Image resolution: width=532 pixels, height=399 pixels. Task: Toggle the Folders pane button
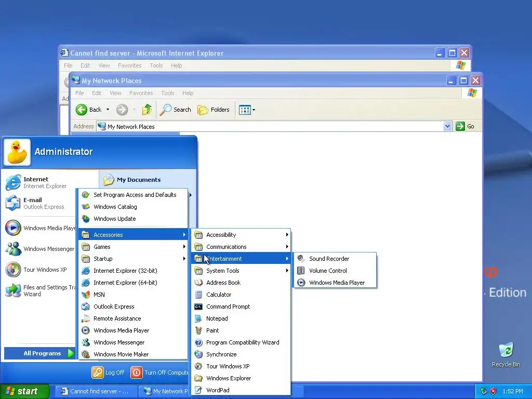[214, 110]
